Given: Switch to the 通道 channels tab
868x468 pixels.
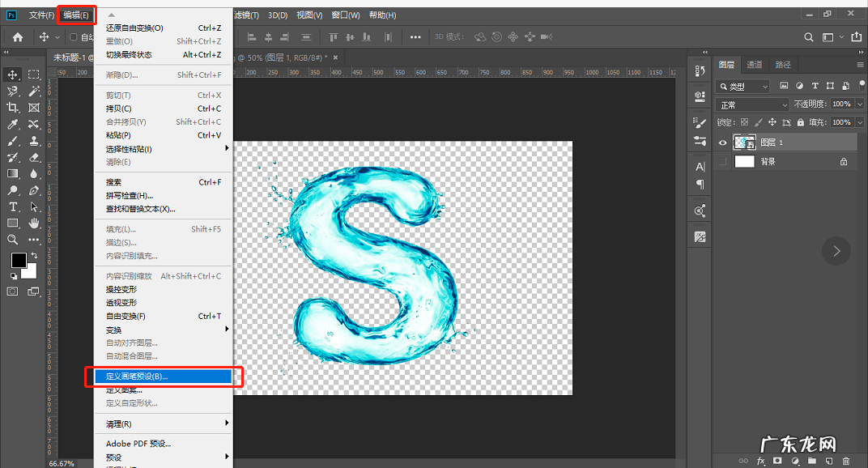Looking at the screenshot, I should pyautogui.click(x=754, y=65).
